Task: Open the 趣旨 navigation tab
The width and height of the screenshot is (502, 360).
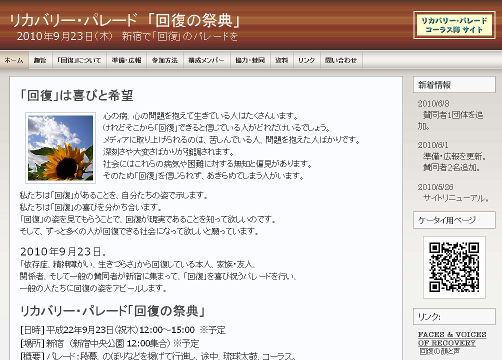Action: (x=40, y=60)
